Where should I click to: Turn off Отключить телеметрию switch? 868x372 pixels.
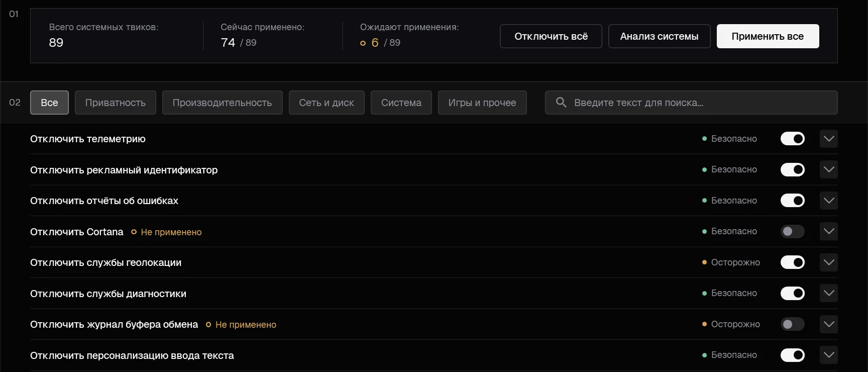click(x=793, y=139)
